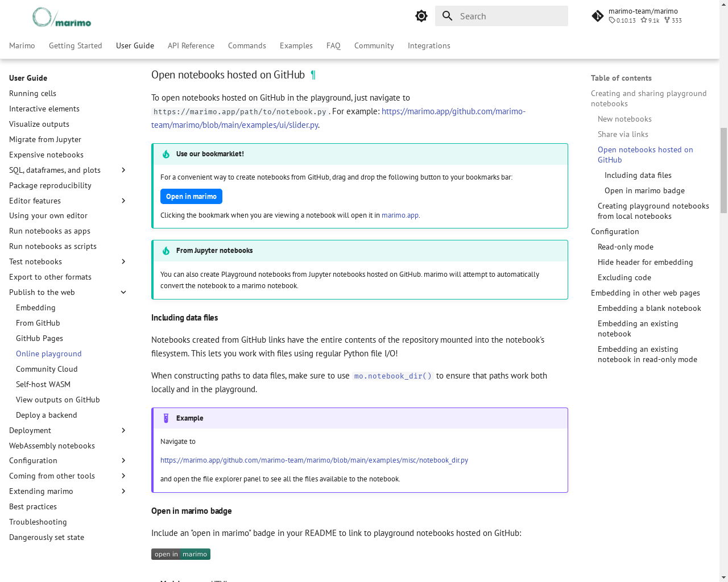Expand the Extending marimo section
728x582 pixels.
[x=123, y=491]
